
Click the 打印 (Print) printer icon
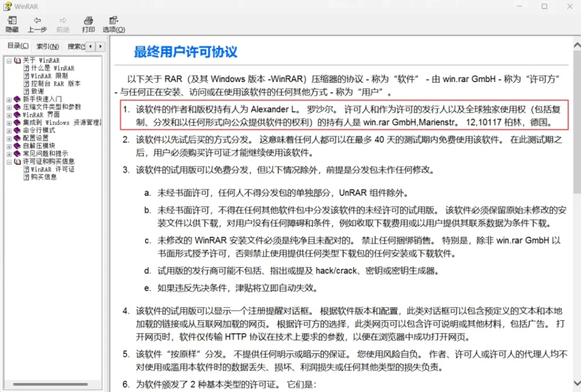(88, 21)
